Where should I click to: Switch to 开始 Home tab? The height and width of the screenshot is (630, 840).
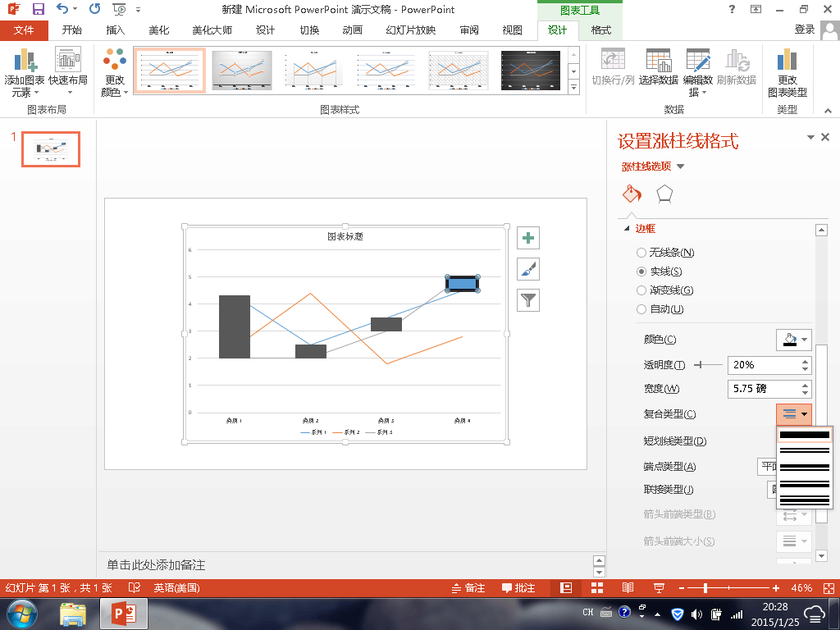(72, 30)
